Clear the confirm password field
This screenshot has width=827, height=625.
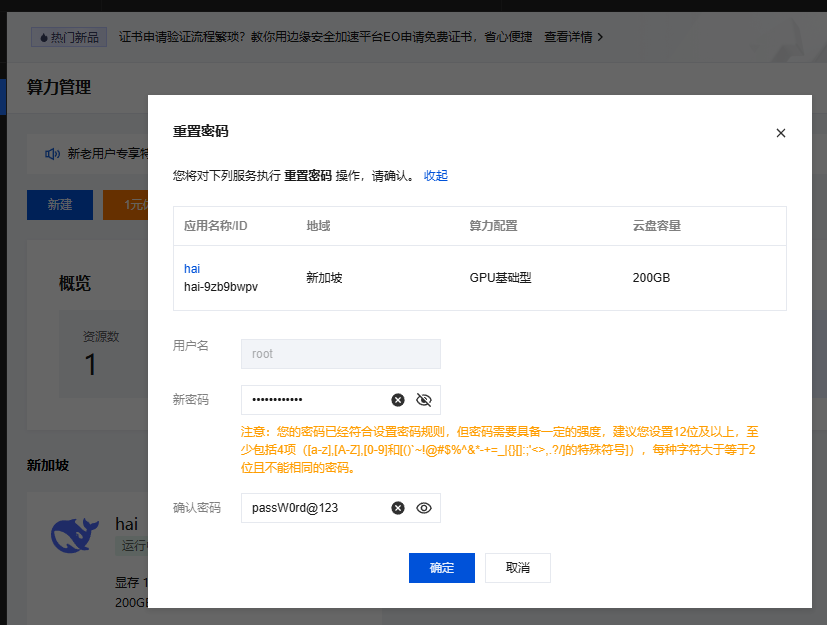pyautogui.click(x=398, y=508)
